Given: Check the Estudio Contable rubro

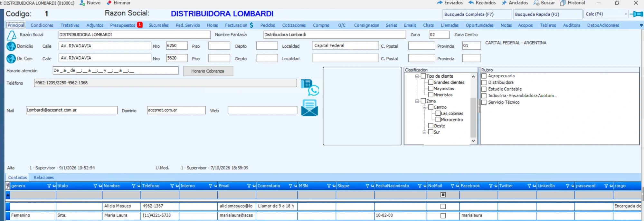Looking at the screenshot, I should pos(484,89).
